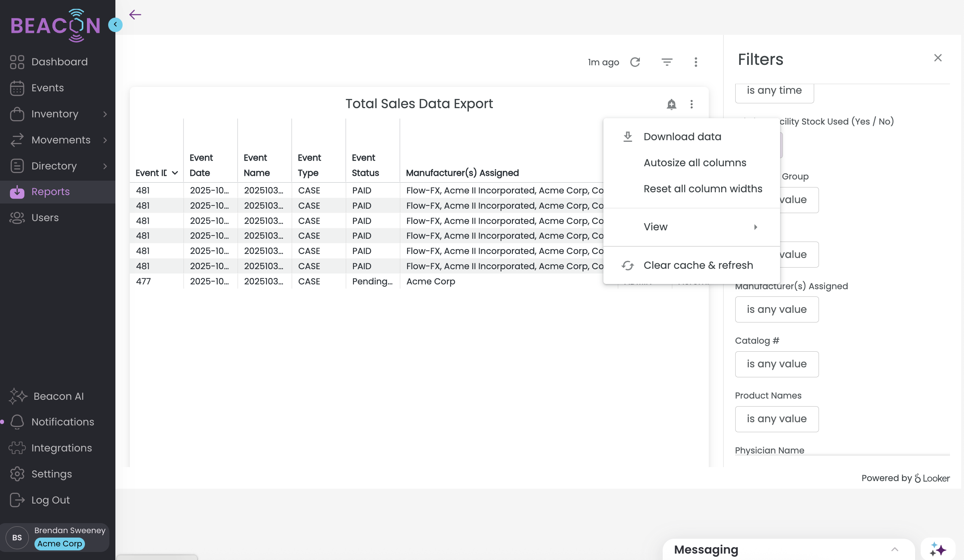Collapse the sidebar with the chevron button
Viewport: 964px width, 560px height.
tap(115, 25)
